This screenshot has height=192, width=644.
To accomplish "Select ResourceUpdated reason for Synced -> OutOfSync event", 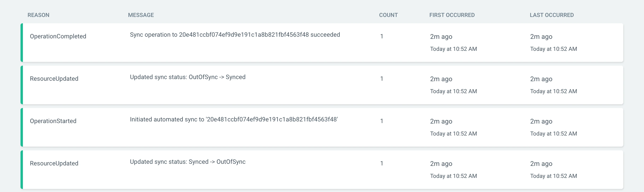I will point(54,164).
